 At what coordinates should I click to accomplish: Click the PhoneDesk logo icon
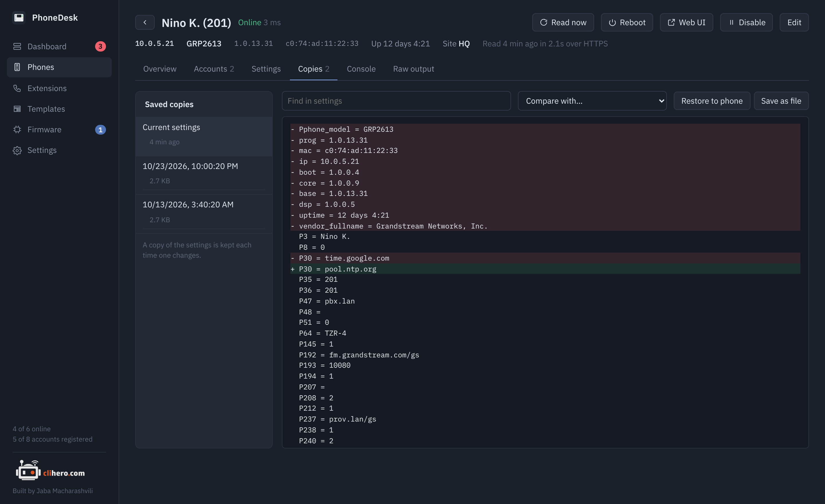(19, 18)
